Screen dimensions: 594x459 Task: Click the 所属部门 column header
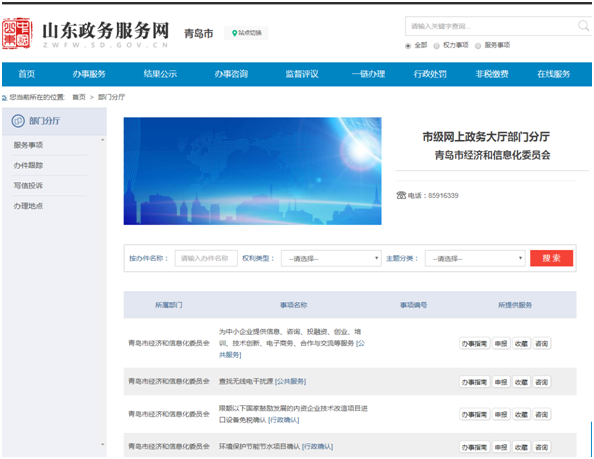pyautogui.click(x=169, y=305)
